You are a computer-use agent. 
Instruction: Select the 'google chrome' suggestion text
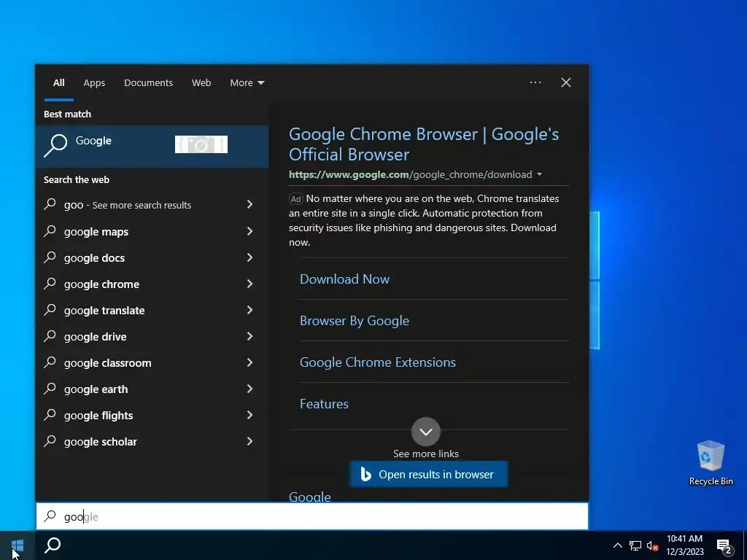(x=101, y=284)
